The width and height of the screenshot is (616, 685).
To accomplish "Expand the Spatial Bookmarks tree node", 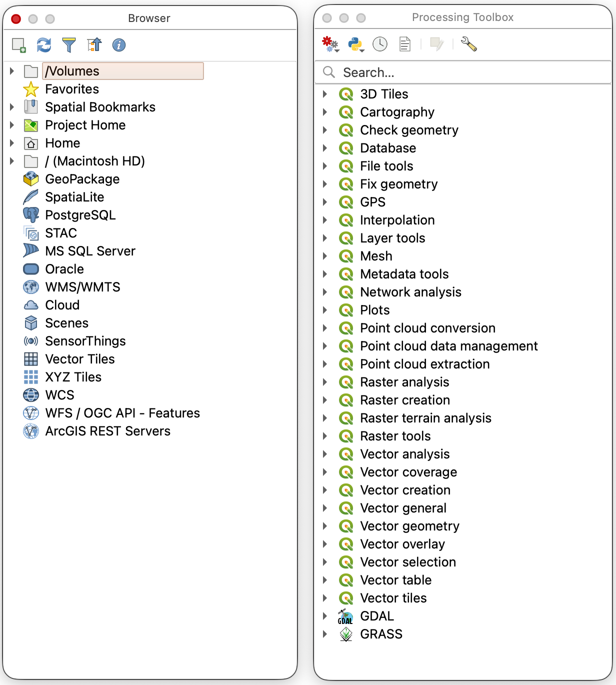I will [12, 107].
